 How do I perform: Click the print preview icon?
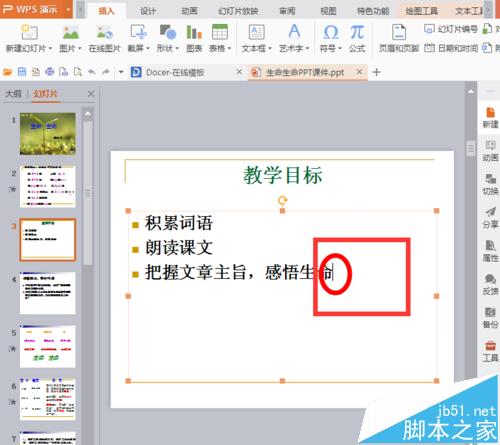78,72
